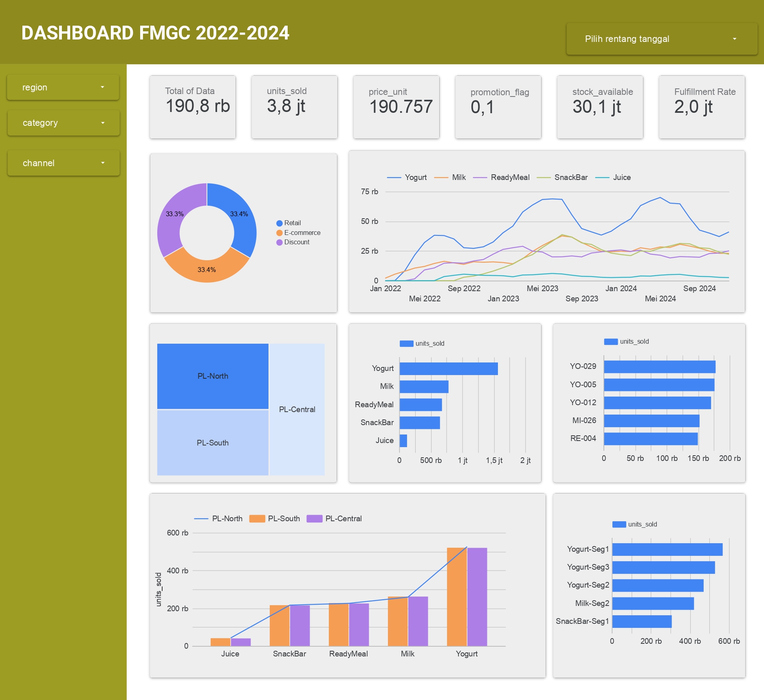Image resolution: width=764 pixels, height=700 pixels.
Task: Toggle the PL-Central legend in combo chart
Action: [314, 518]
